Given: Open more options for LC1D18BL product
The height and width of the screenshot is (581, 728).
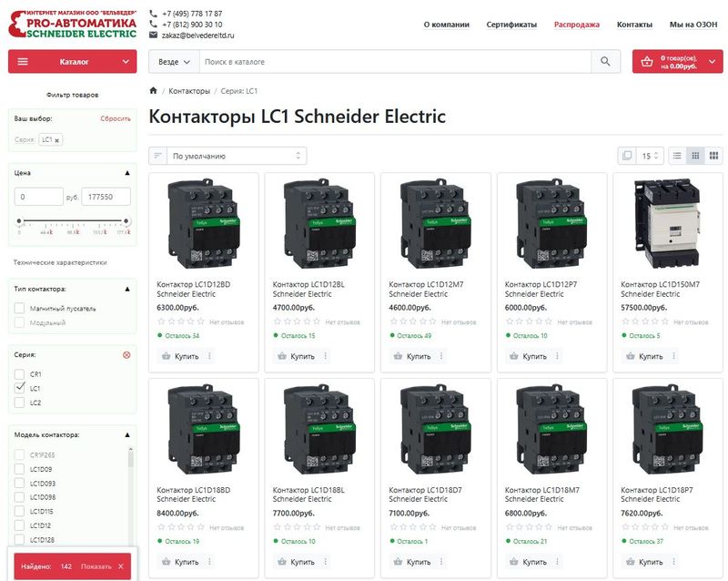Looking at the screenshot, I should [x=326, y=562].
